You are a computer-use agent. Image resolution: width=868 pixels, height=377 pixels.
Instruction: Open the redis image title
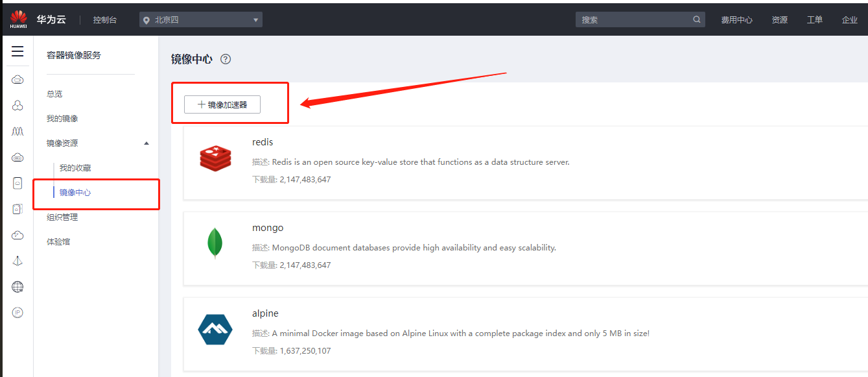pos(263,142)
